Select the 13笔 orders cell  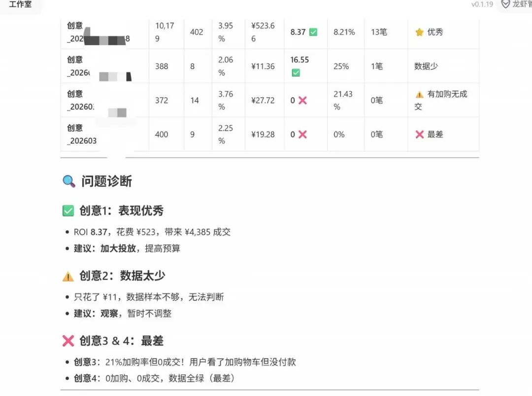379,32
